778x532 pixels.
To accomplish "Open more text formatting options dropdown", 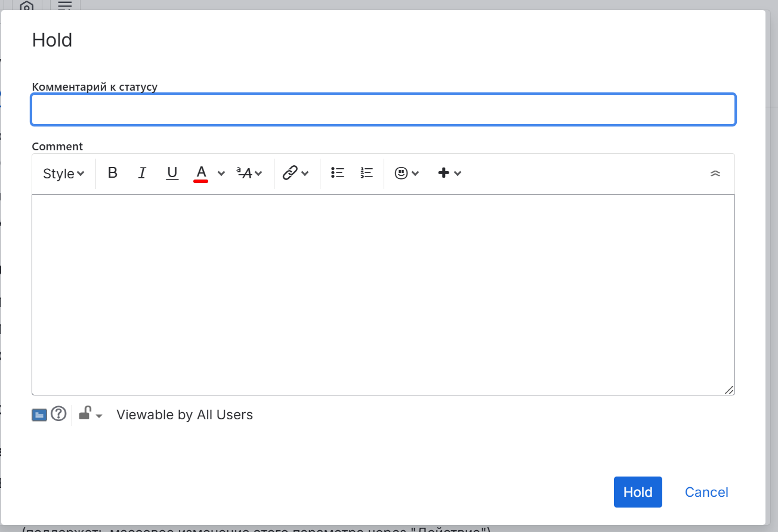I will point(249,173).
